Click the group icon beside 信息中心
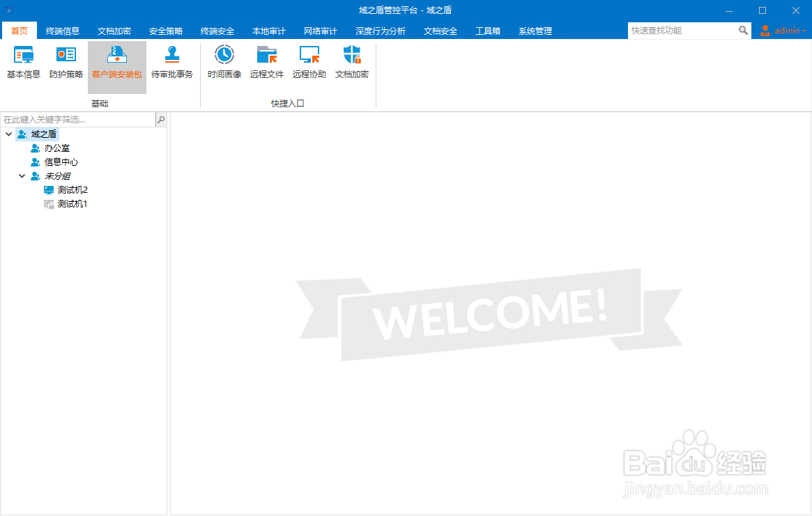The image size is (812, 516). pyautogui.click(x=36, y=162)
